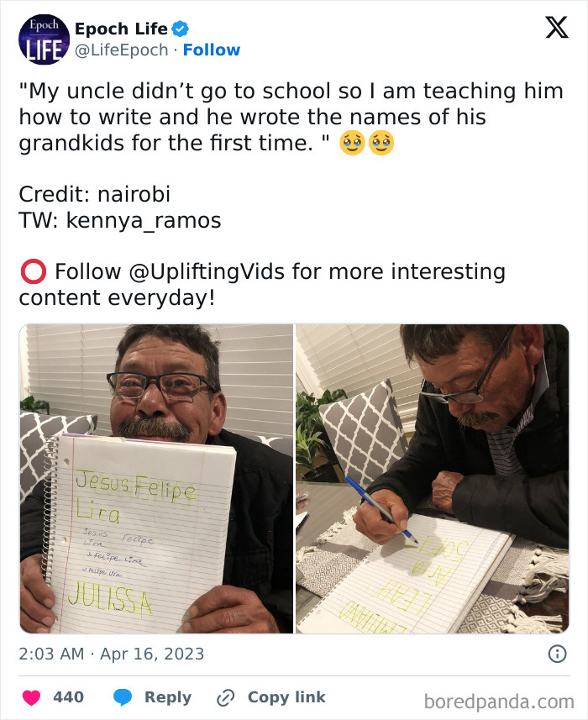
Task: Open the photo of man holding notebook
Action: (x=156, y=479)
